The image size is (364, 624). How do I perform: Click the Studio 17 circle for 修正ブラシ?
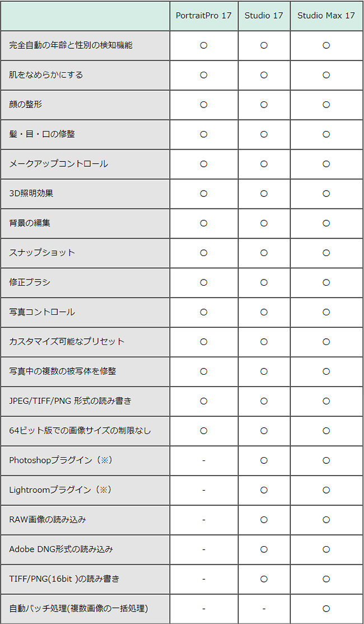click(264, 282)
